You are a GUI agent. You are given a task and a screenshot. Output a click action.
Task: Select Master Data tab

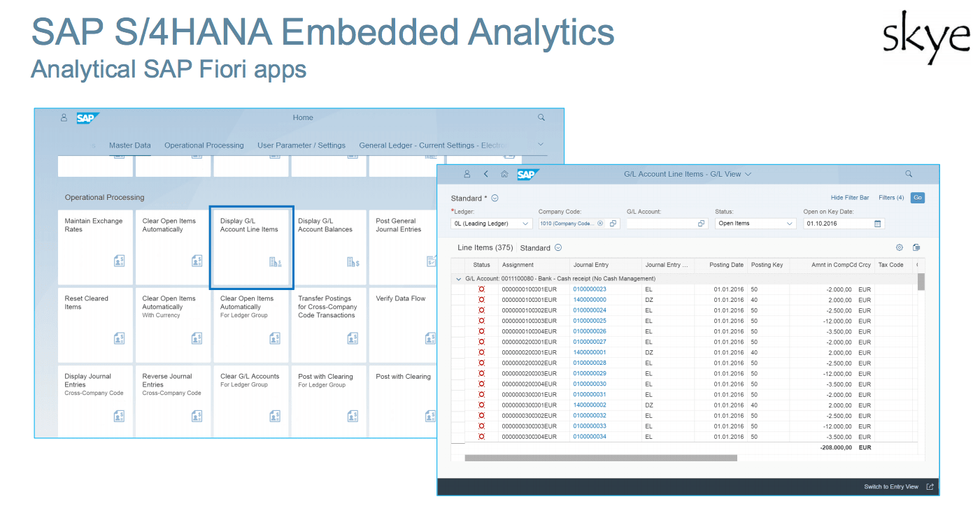(130, 145)
